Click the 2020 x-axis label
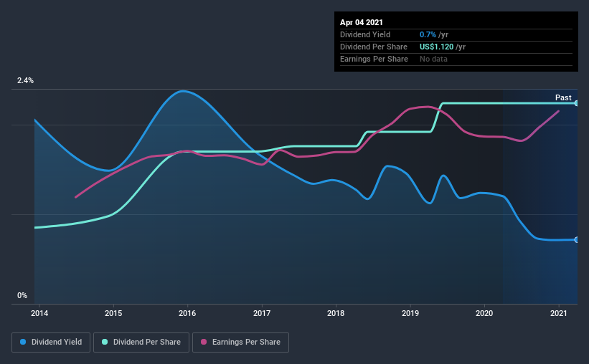589x364 pixels. click(x=484, y=313)
